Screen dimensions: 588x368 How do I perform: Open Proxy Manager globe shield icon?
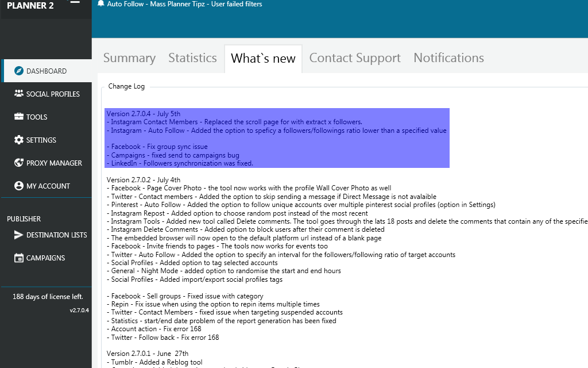(x=19, y=163)
